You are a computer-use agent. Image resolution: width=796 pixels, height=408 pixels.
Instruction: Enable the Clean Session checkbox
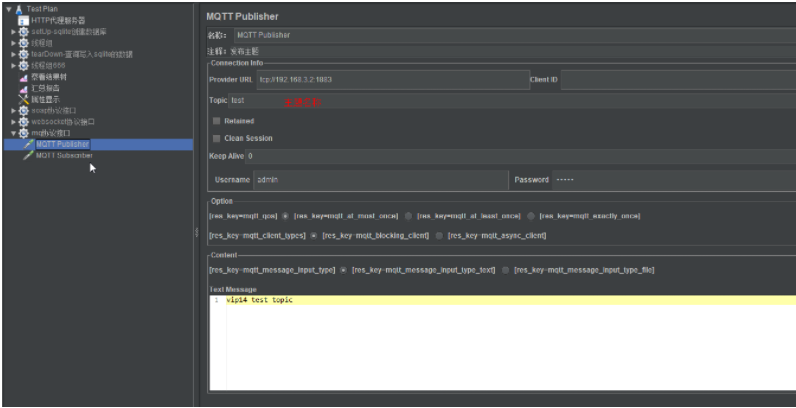(217, 139)
